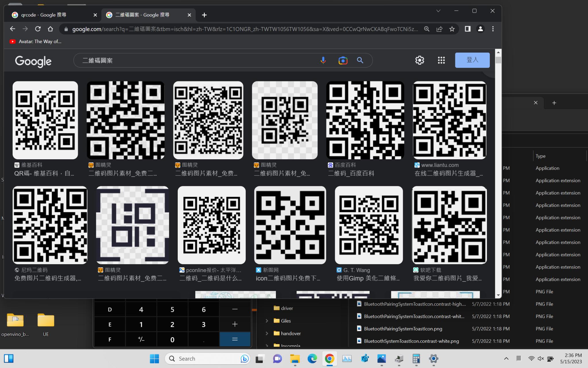The image size is (588, 368).
Task: Close the qrcode tab
Action: (95, 15)
